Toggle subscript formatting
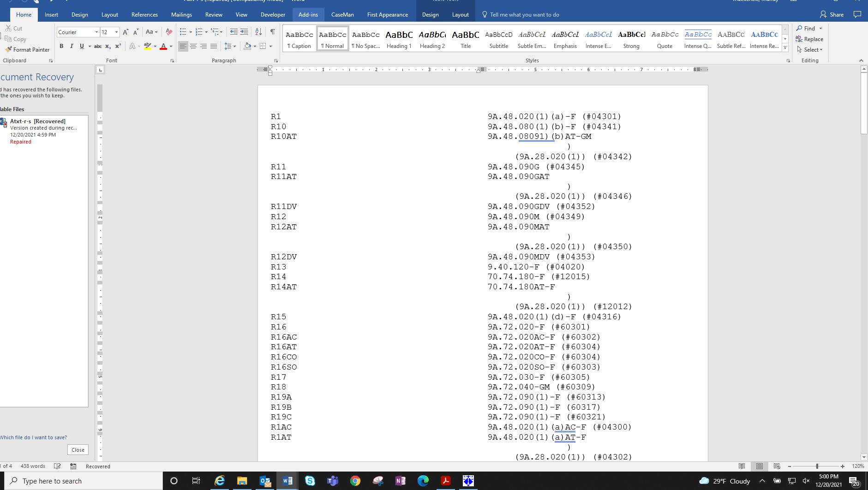This screenshot has height=490, width=868. 108,46
